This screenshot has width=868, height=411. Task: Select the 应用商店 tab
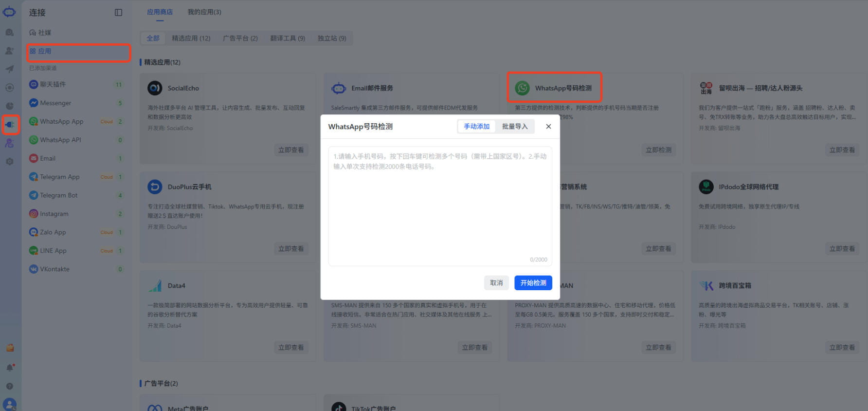tap(160, 12)
